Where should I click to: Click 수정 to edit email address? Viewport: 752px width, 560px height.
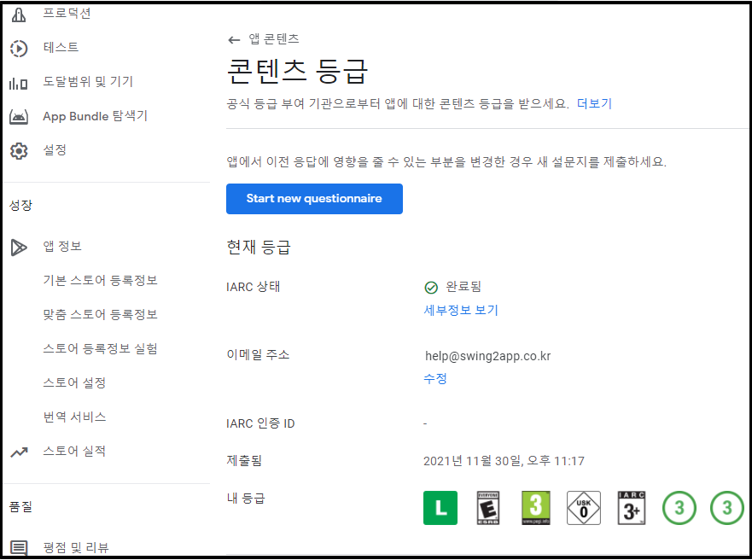pyautogui.click(x=435, y=378)
